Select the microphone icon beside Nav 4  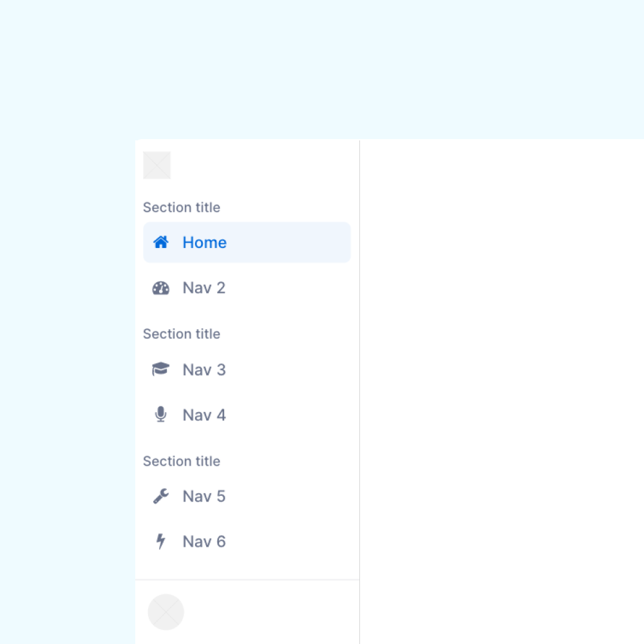tap(161, 414)
